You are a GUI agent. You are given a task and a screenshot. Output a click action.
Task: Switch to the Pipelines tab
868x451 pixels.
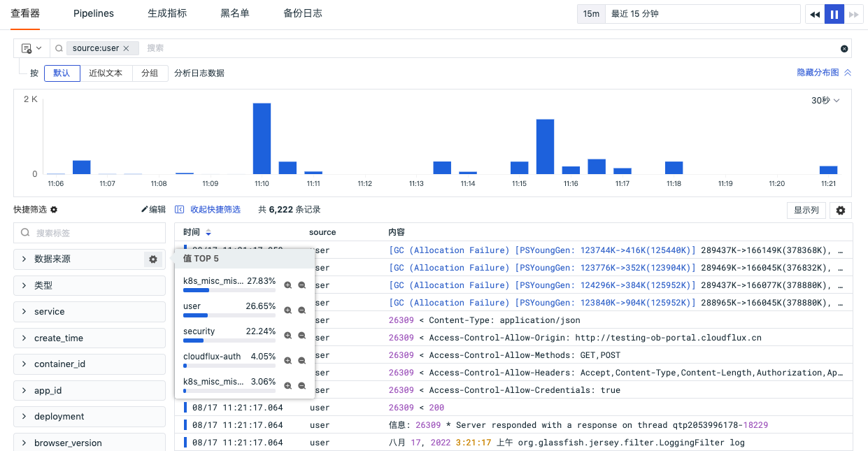point(94,13)
